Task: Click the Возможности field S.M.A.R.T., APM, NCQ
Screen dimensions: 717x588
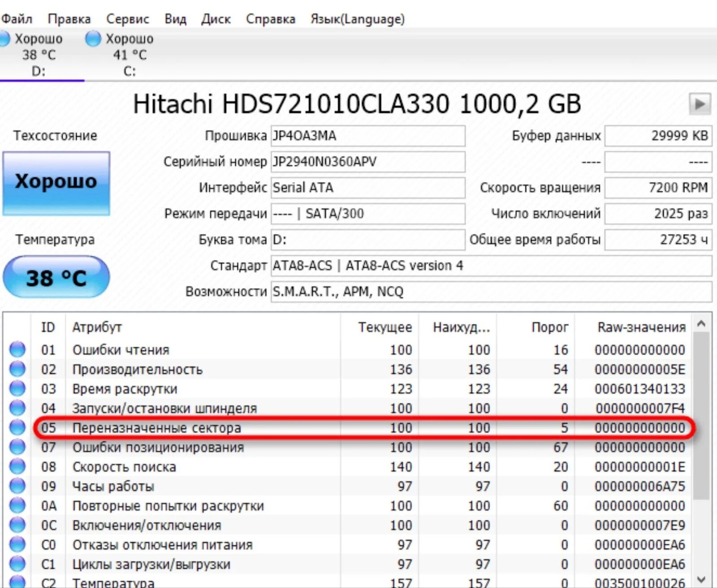Action: tap(492, 292)
